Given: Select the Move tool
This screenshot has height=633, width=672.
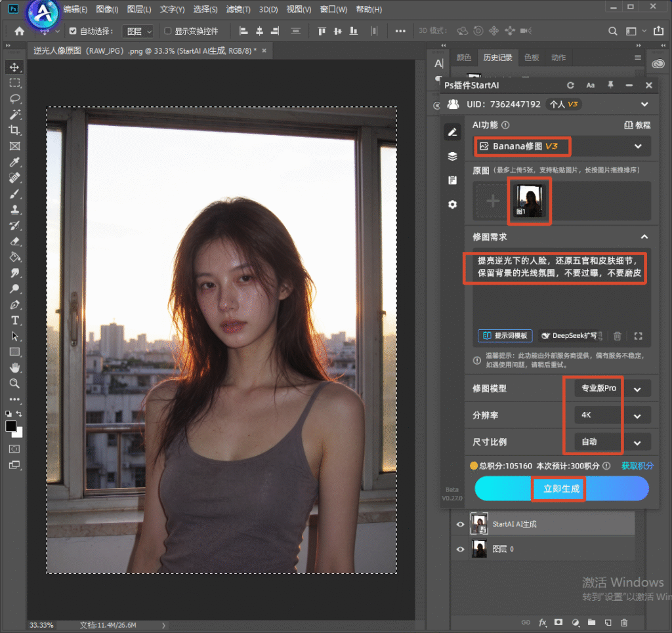Looking at the screenshot, I should click(x=14, y=68).
